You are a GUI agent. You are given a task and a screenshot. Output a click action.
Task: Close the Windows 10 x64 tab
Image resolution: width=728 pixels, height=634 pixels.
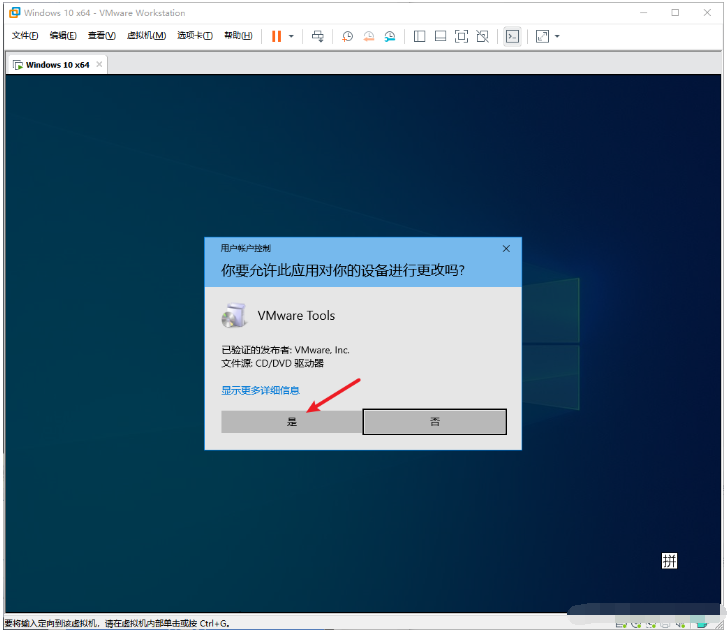[98, 65]
